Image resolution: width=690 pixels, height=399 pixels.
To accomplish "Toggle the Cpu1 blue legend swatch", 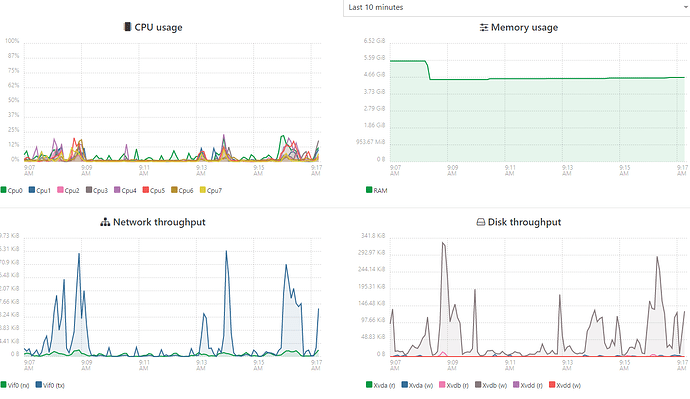I will click(32, 190).
